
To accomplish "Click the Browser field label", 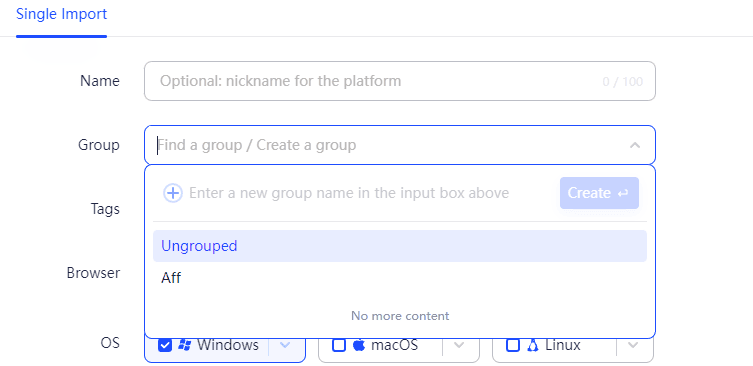I will (x=93, y=273).
